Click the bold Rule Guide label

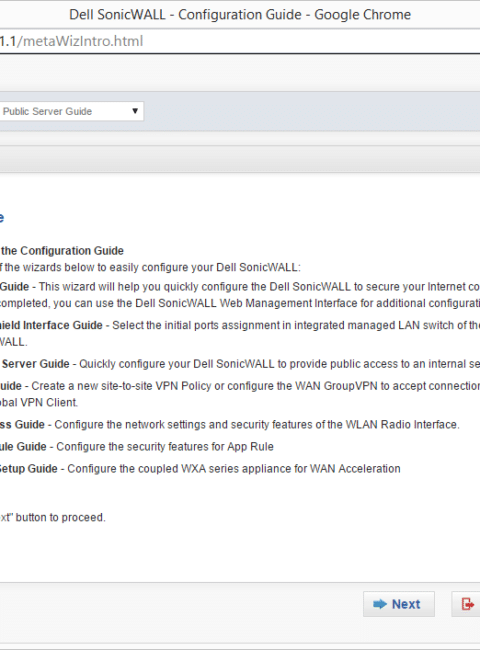23,447
